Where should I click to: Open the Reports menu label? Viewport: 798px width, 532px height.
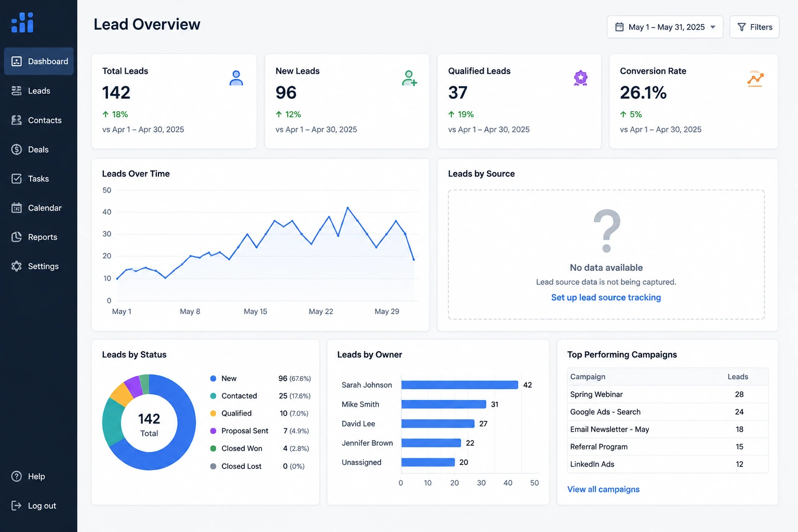point(43,237)
